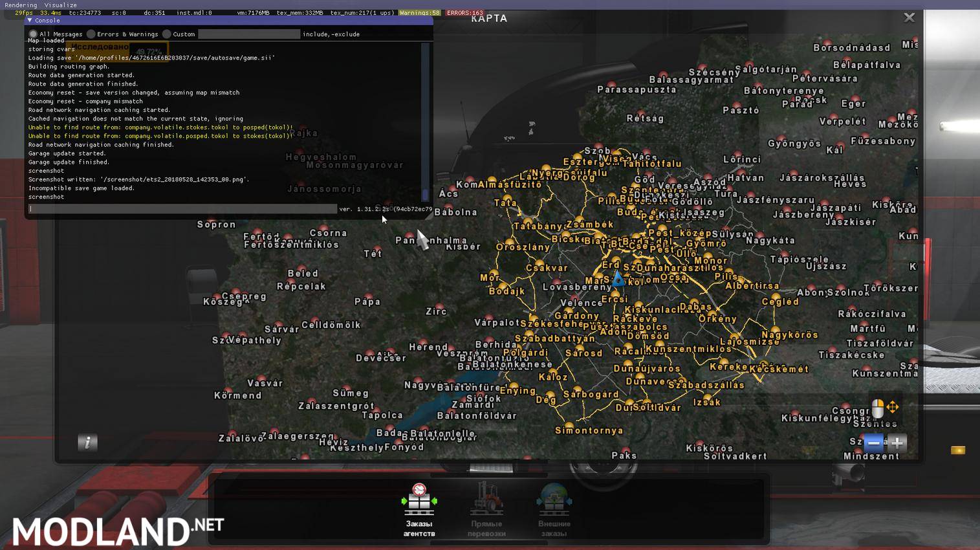Click the Kecskemét city label
The image size is (980, 550).
click(779, 369)
